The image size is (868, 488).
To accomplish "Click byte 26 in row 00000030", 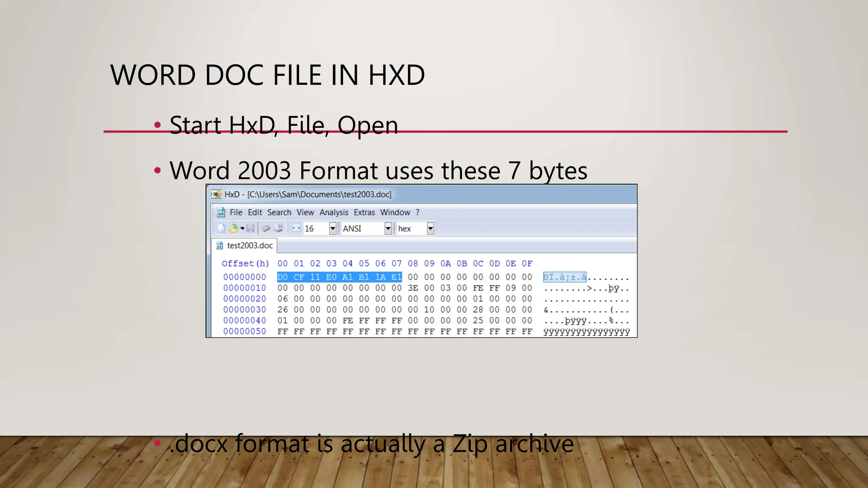I will pyautogui.click(x=283, y=310).
